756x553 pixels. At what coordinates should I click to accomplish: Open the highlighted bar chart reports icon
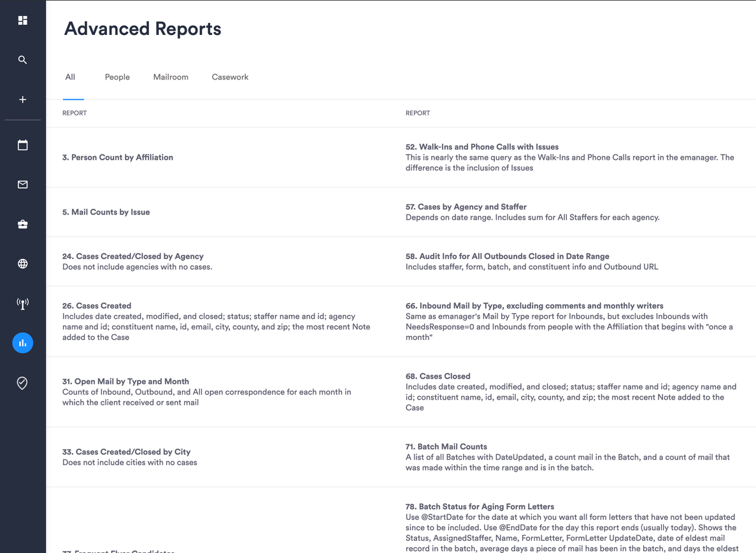click(x=22, y=343)
